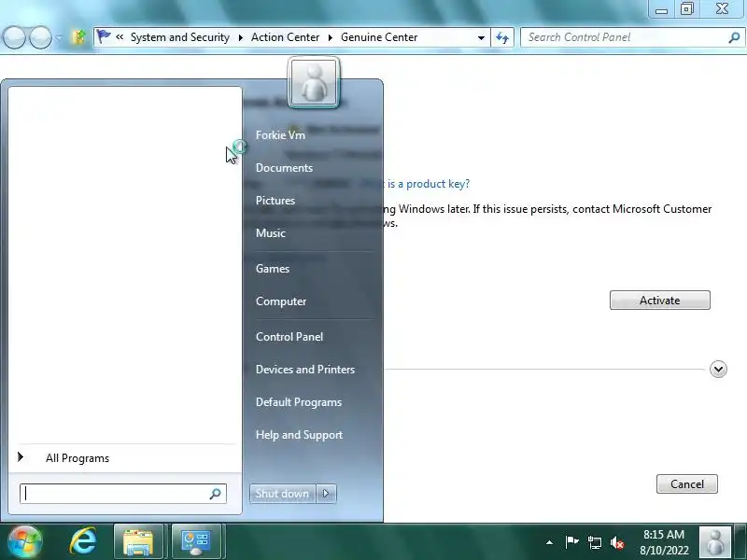Click the Control Panel search magnifier
Viewport: 747px width, 560px height.
[734, 37]
